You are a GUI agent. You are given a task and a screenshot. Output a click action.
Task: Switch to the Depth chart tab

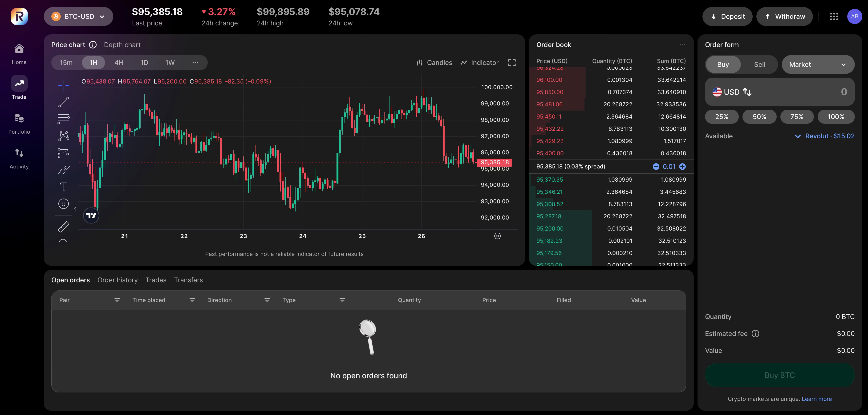point(122,45)
